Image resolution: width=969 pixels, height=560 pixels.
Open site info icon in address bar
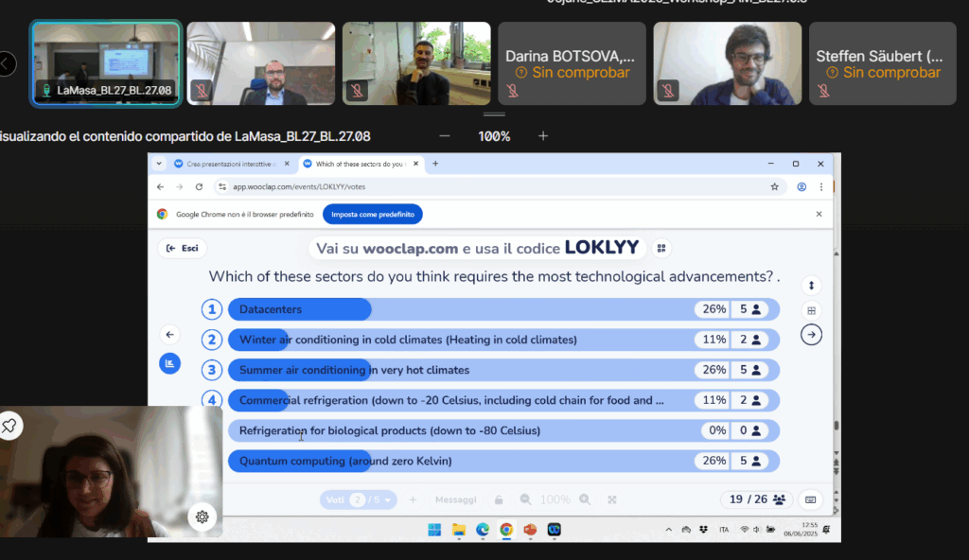coord(222,186)
